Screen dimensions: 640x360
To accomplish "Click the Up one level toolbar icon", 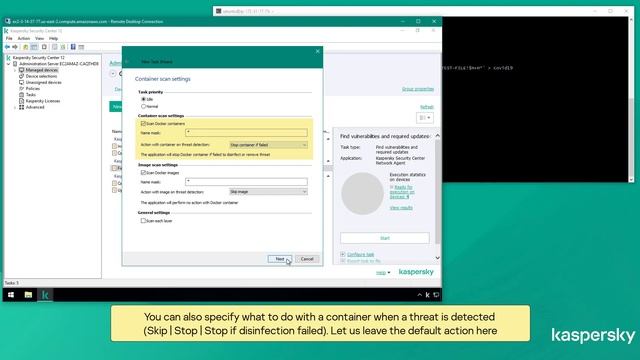I will 25,47.
